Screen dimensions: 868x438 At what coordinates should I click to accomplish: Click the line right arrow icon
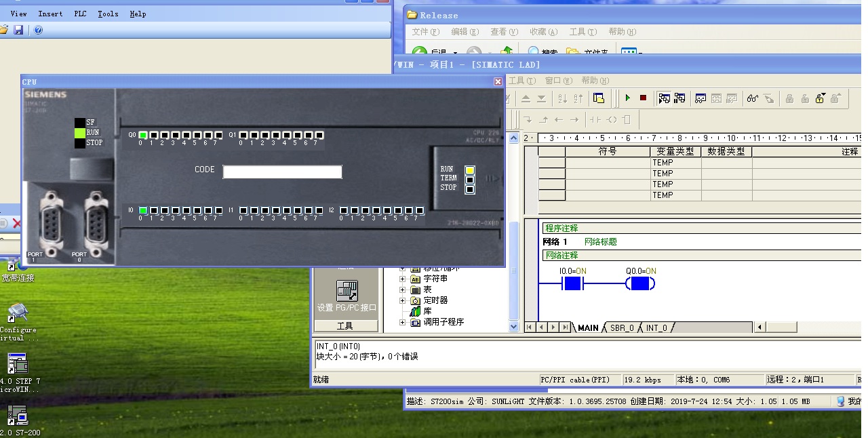click(574, 119)
